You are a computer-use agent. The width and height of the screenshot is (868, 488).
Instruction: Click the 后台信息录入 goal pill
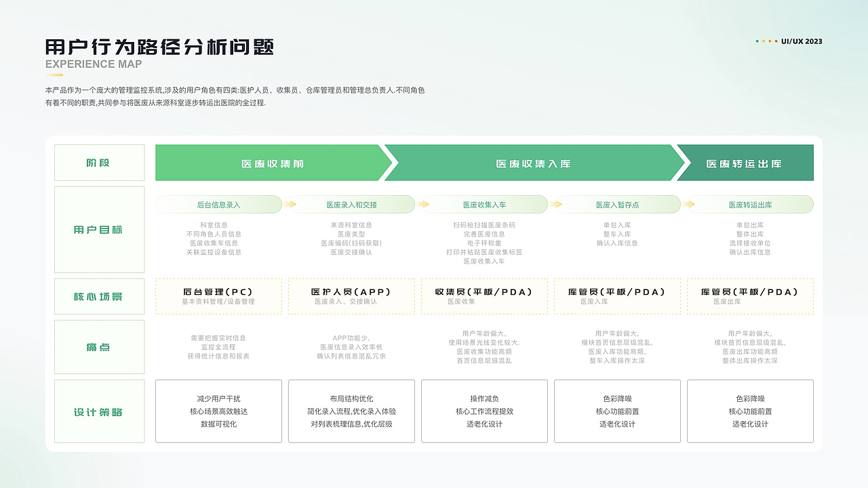click(x=218, y=204)
